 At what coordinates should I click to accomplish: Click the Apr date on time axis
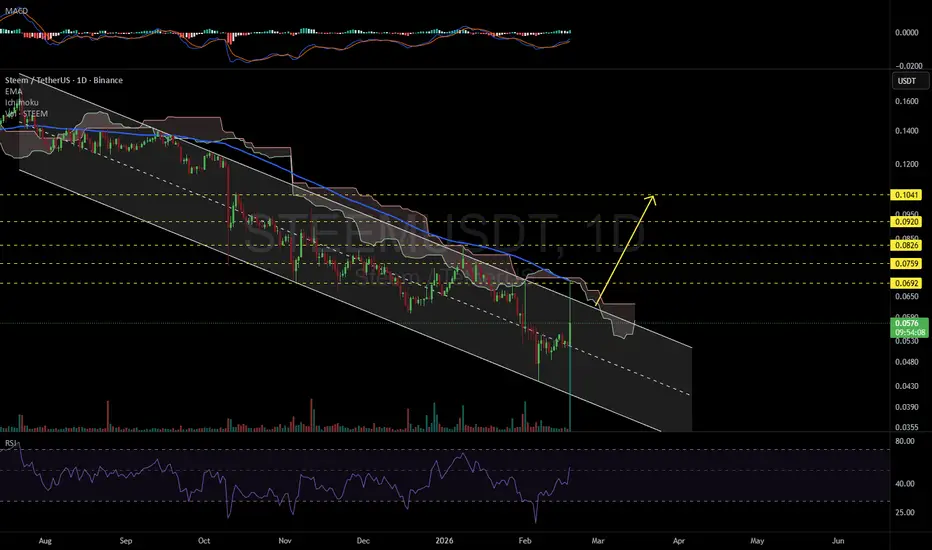[679, 541]
